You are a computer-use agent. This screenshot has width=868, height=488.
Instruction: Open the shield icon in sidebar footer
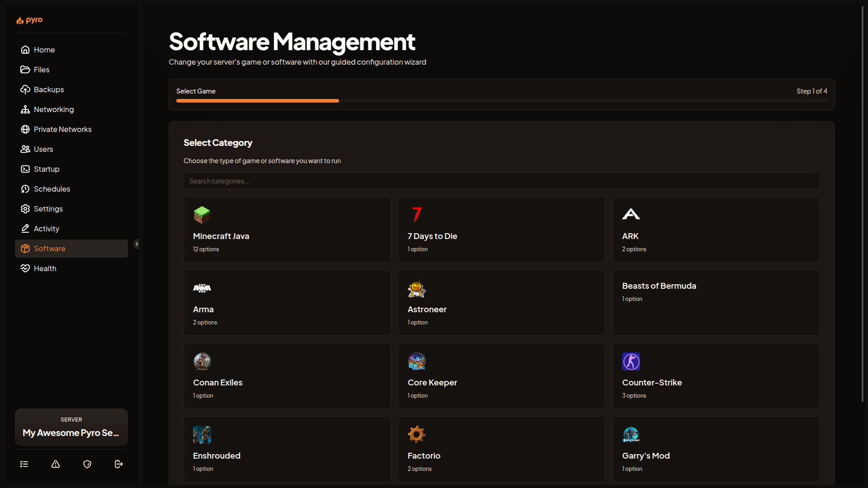pyautogui.click(x=87, y=464)
